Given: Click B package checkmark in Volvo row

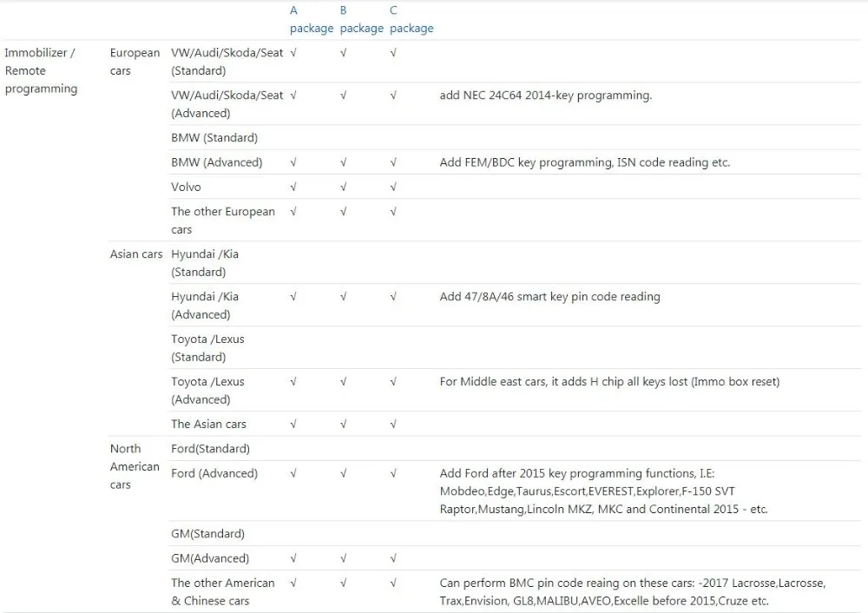Looking at the screenshot, I should (x=343, y=187).
